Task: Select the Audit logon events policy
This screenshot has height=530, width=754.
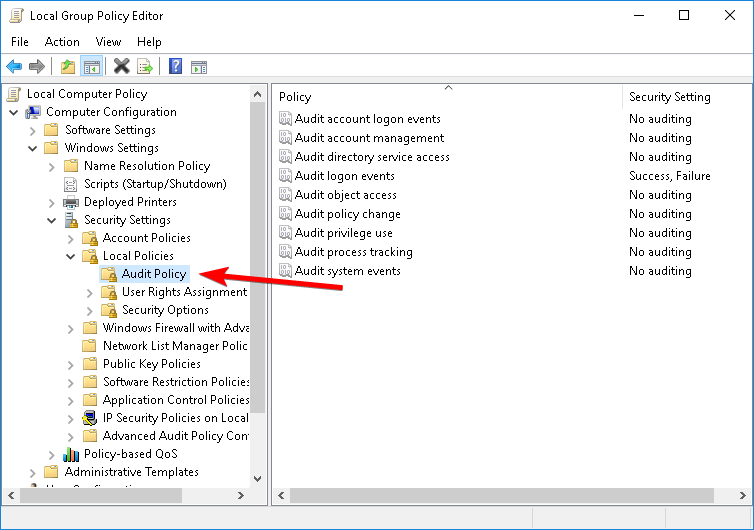Action: (344, 176)
